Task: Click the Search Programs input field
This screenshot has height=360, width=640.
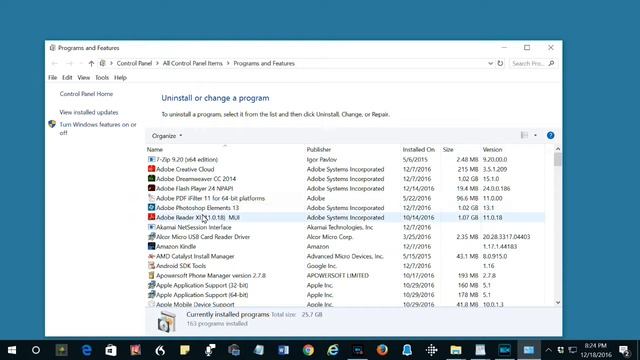Action: click(529, 63)
